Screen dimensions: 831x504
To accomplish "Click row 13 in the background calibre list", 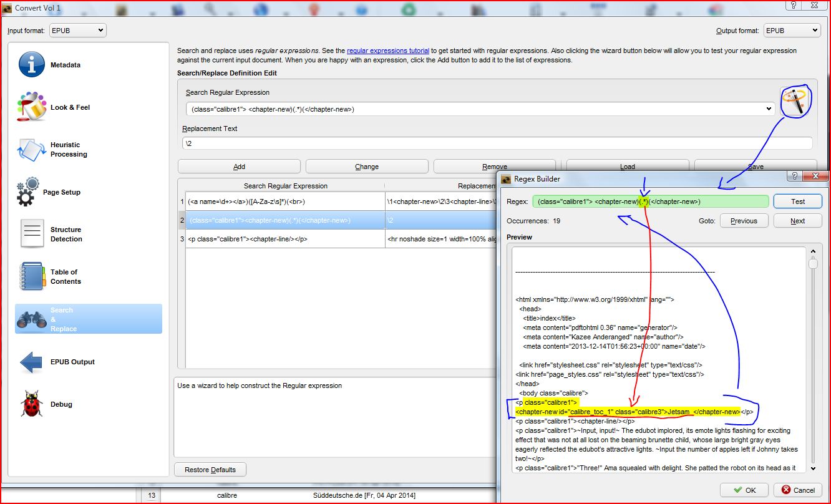I will coord(151,495).
